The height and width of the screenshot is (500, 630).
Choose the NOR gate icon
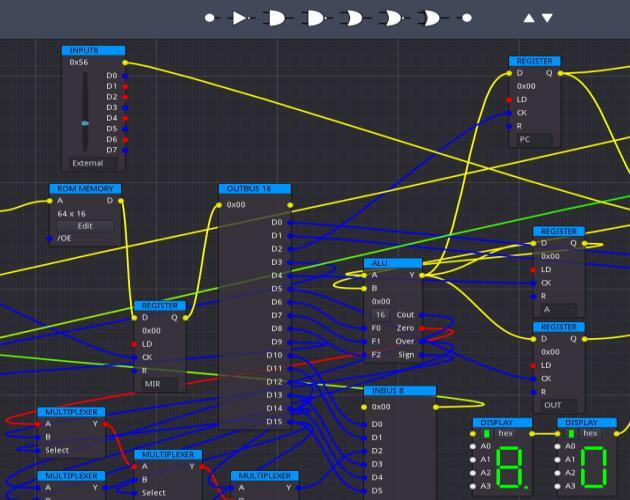coord(392,18)
